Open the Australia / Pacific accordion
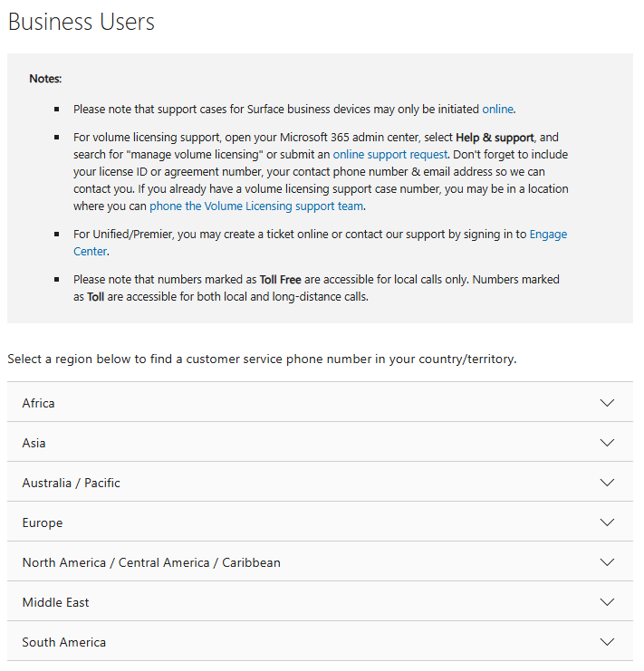This screenshot has height=671, width=644. (x=72, y=483)
